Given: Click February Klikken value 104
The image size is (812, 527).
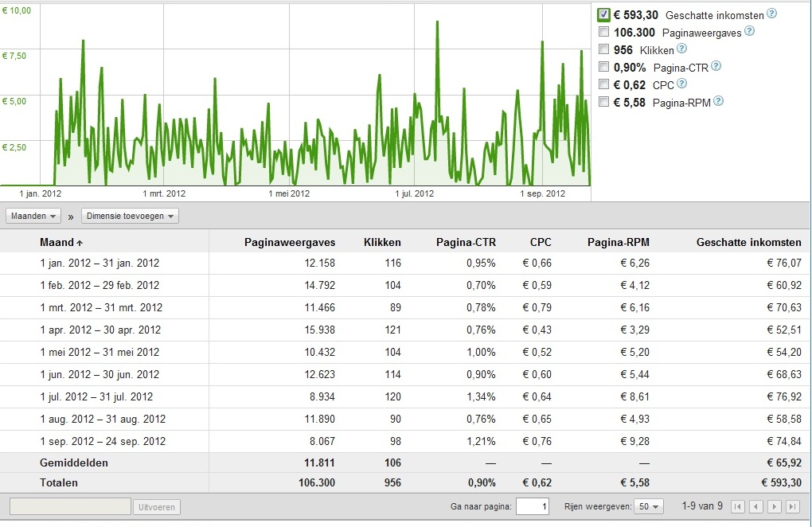Looking at the screenshot, I should click(392, 285).
